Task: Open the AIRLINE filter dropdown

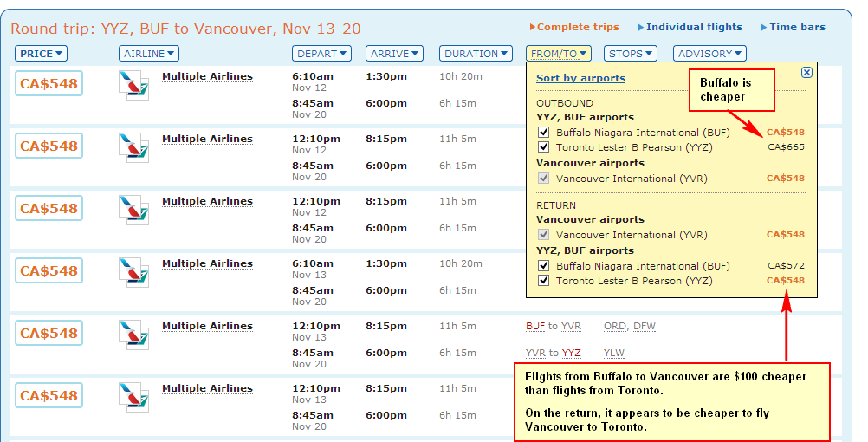Action: click(x=149, y=54)
